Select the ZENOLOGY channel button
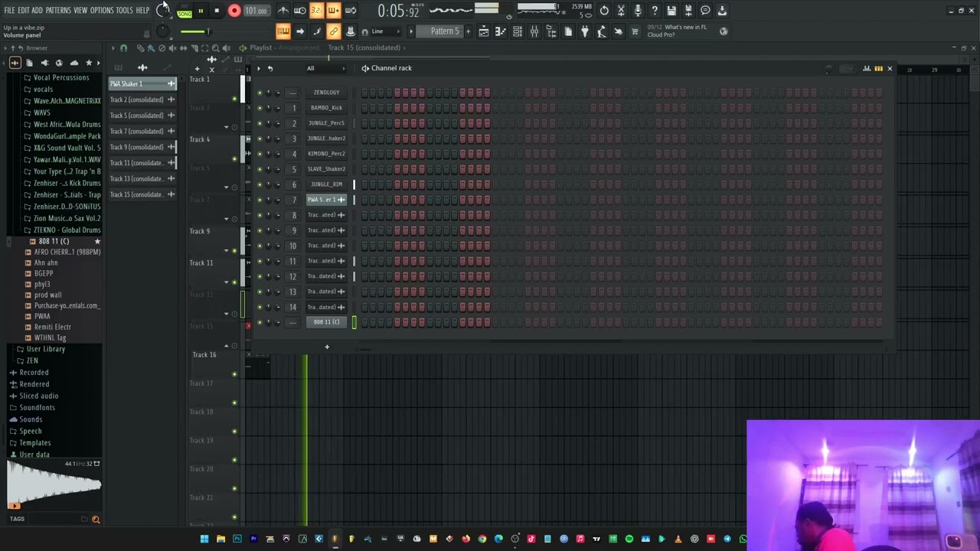The image size is (980, 551). click(326, 93)
